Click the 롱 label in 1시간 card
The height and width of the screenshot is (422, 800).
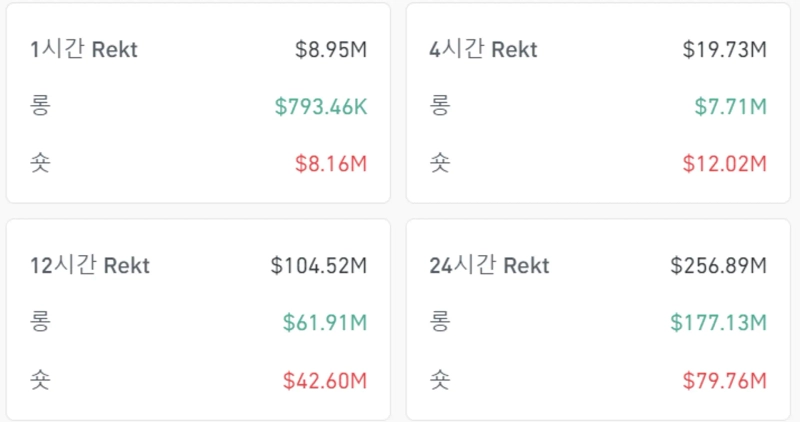[40, 106]
